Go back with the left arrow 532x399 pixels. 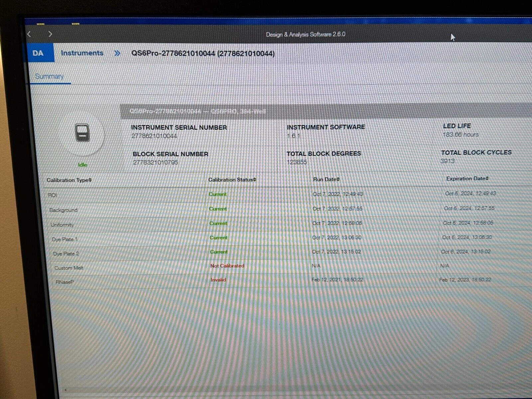coord(30,34)
